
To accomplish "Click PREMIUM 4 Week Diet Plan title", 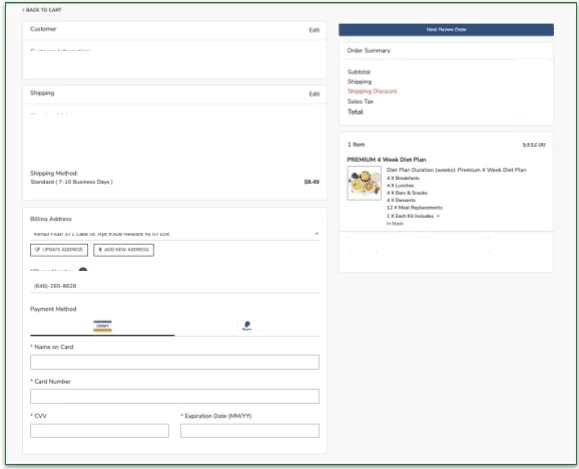I will click(386, 160).
